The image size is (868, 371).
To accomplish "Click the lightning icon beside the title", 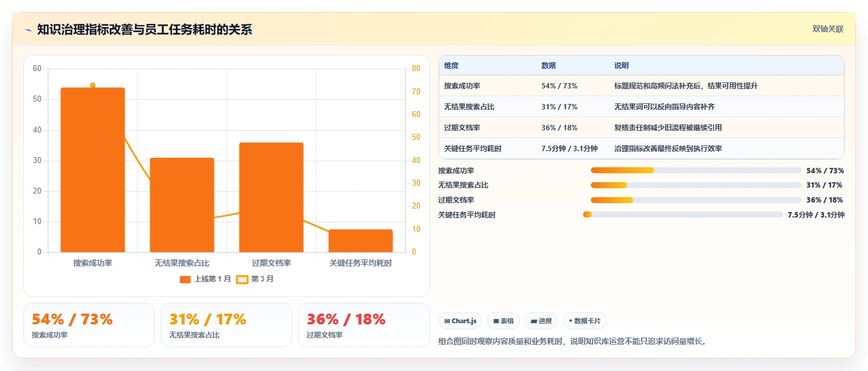I will (x=28, y=30).
